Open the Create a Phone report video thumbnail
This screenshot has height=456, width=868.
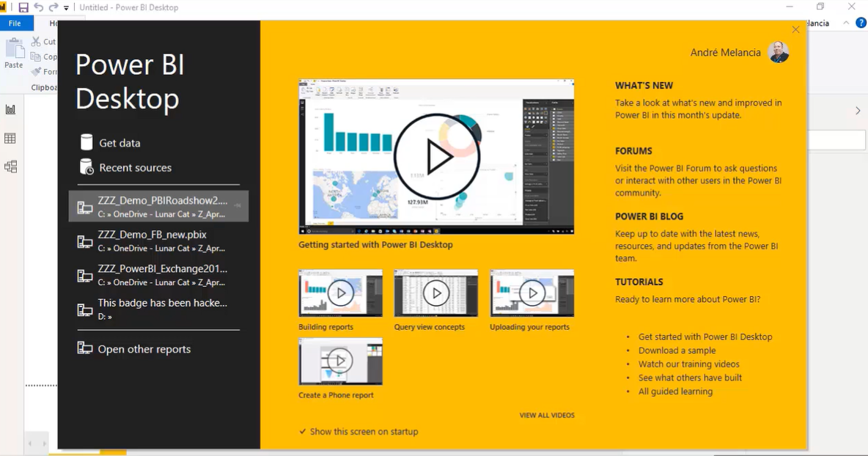coord(340,361)
